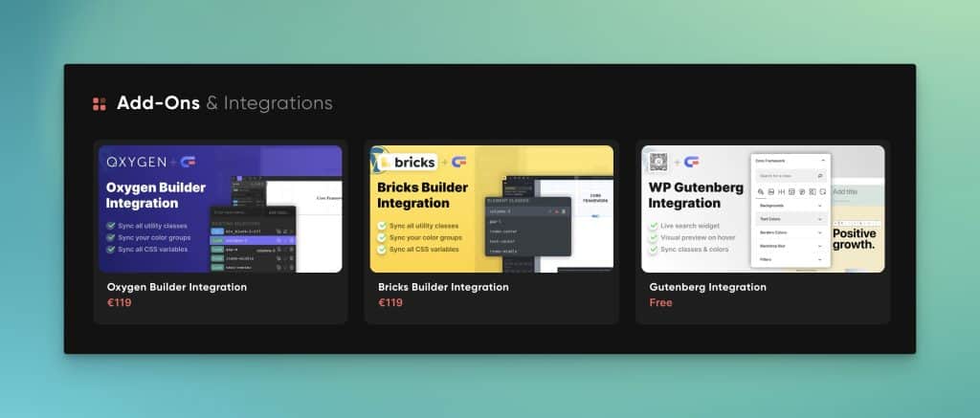Viewport: 980px width, 418px height.
Task: Click the Core Framework logo beside the OXYGEN logo
Action: 189,162
